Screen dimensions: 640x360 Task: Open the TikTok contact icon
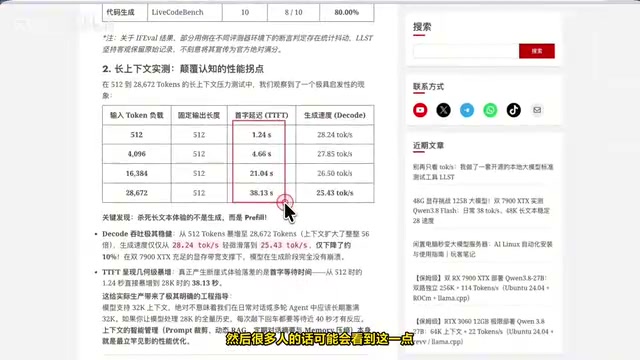click(513, 110)
